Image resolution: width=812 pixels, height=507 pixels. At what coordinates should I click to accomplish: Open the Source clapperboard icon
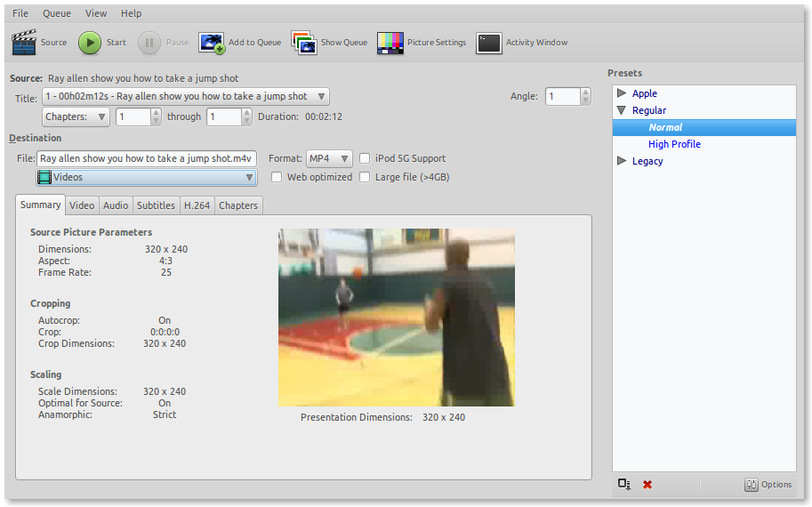click(24, 43)
